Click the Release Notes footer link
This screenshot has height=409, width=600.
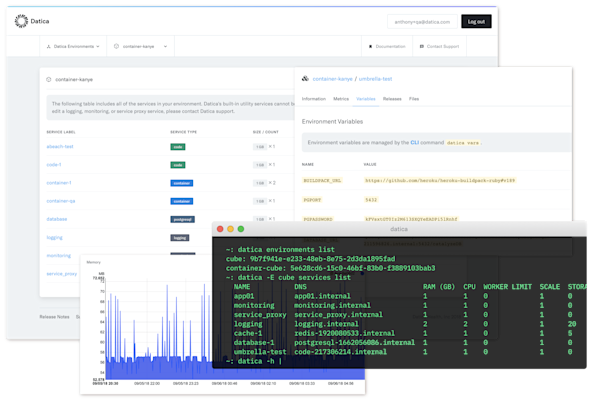[x=54, y=317]
